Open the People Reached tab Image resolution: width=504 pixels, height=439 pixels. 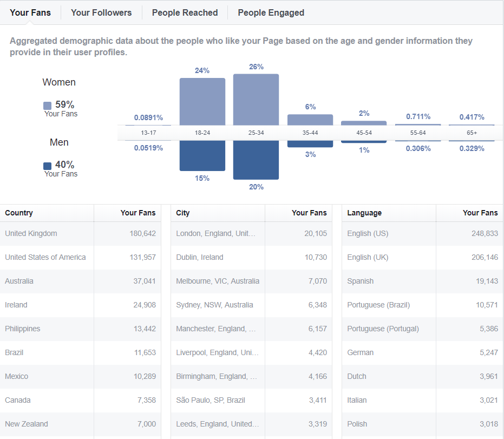pyautogui.click(x=185, y=12)
